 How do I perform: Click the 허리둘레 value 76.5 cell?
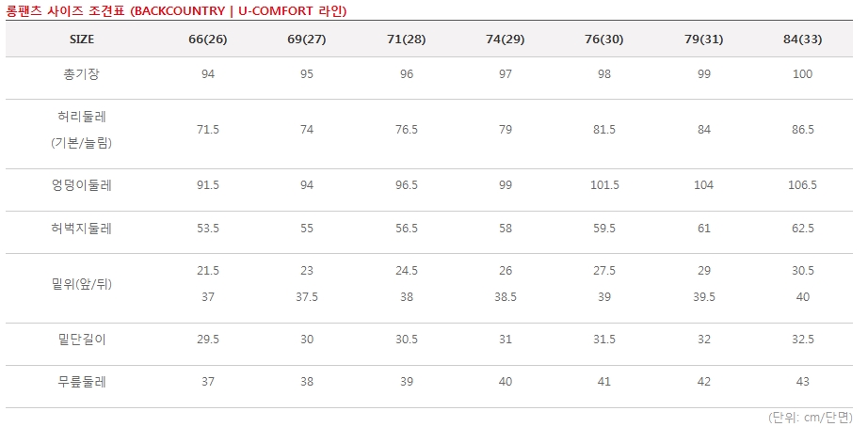(x=407, y=130)
